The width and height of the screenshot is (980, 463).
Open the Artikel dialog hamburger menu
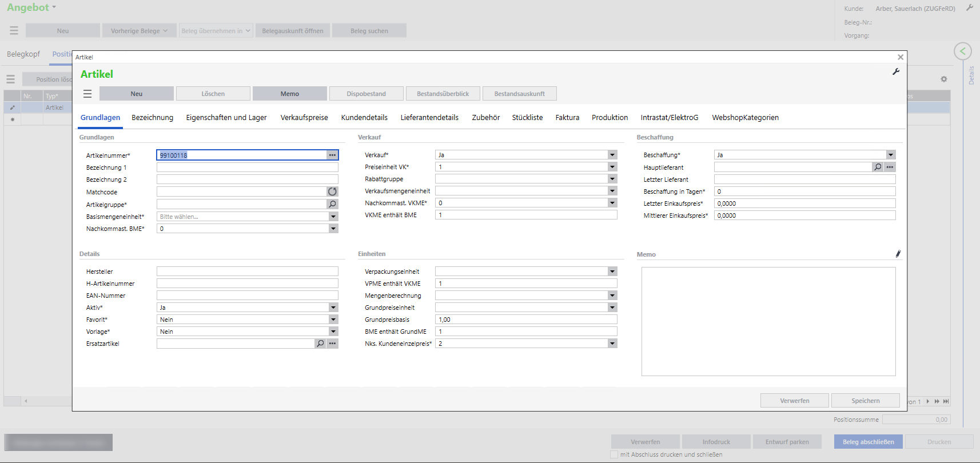point(87,94)
